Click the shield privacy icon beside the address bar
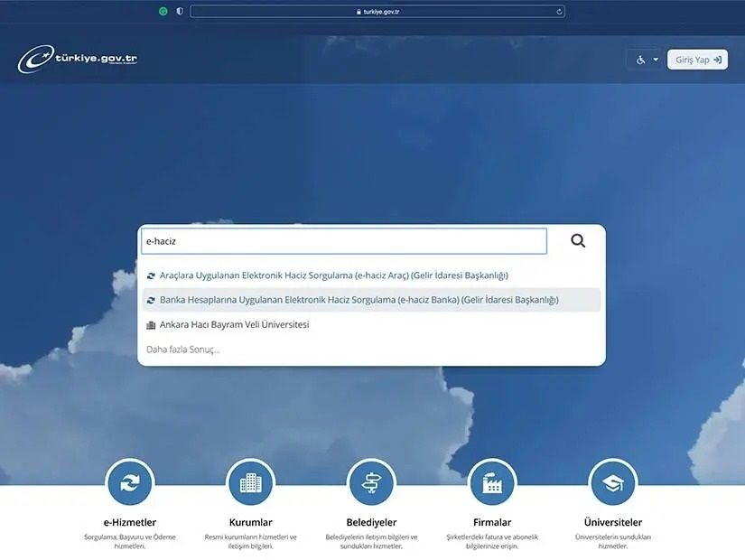The height and width of the screenshot is (560, 745). click(179, 12)
